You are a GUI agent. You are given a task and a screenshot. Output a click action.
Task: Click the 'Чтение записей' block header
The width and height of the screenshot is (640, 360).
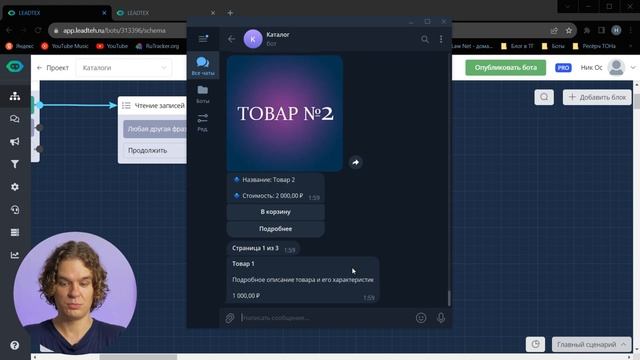152,106
